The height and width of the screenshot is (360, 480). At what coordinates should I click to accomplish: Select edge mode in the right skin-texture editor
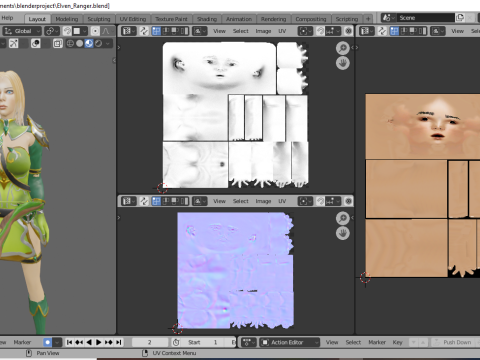coord(404,31)
